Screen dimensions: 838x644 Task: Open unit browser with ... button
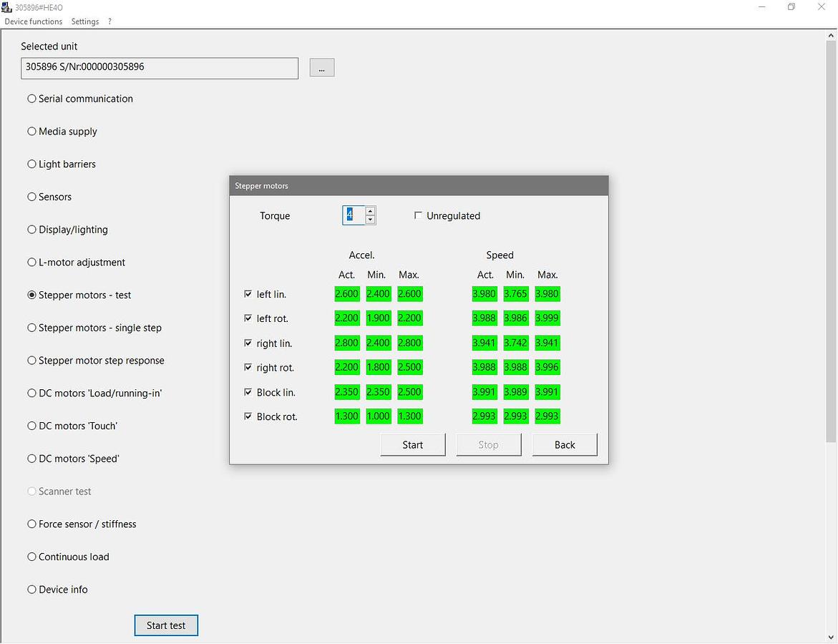pos(322,68)
